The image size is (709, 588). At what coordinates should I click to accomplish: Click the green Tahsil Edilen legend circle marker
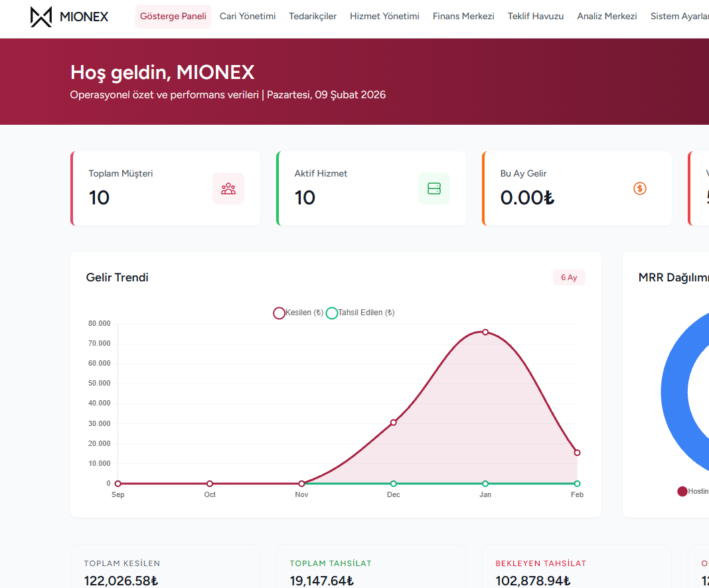332,313
